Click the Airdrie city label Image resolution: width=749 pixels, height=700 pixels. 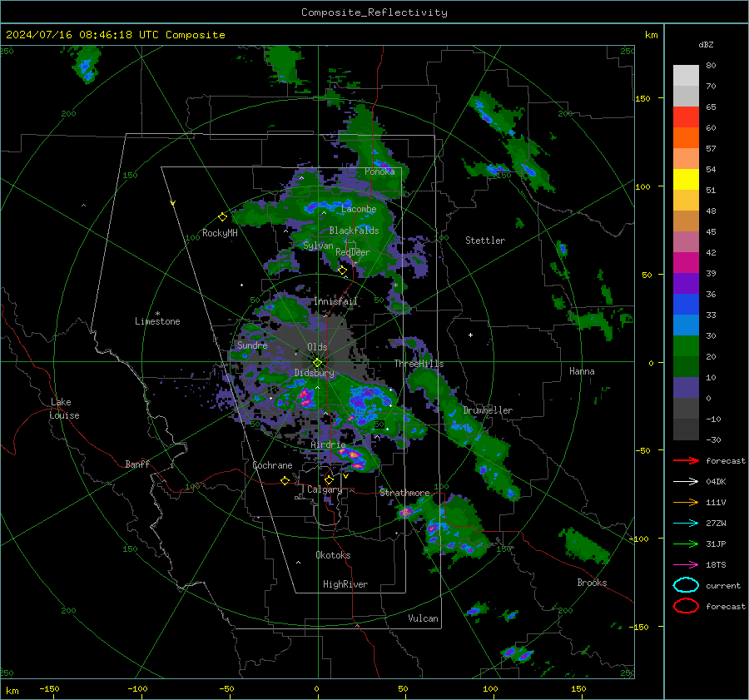(328, 444)
